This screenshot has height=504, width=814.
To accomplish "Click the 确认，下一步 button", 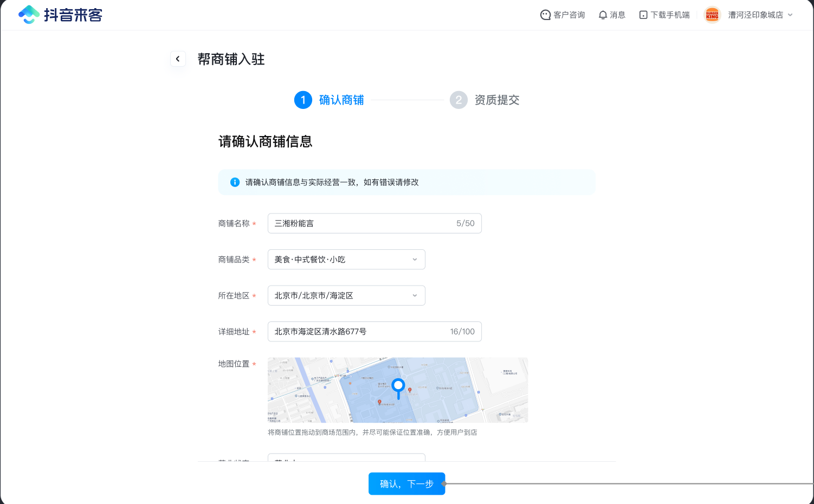I will [x=406, y=484].
